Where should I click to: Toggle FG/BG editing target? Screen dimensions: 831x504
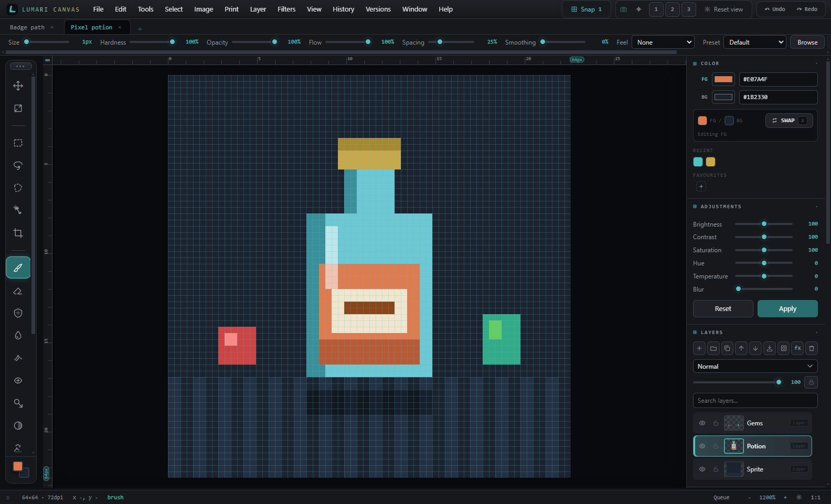point(720,121)
